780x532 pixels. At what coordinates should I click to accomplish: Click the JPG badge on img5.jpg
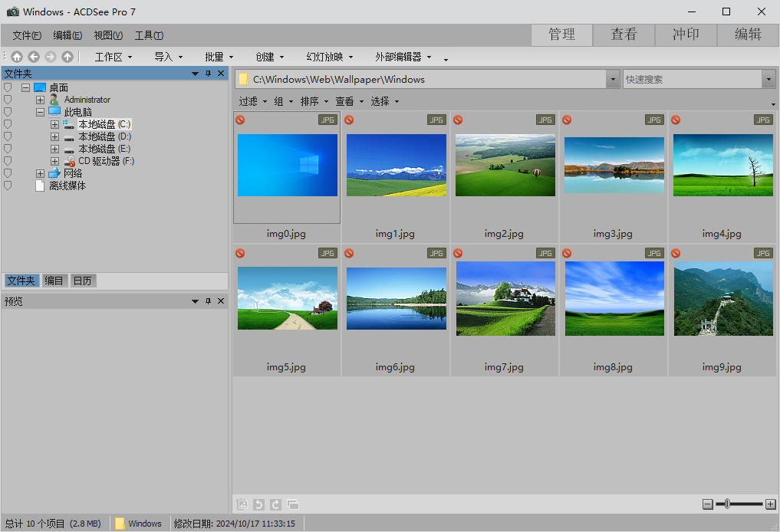click(327, 253)
